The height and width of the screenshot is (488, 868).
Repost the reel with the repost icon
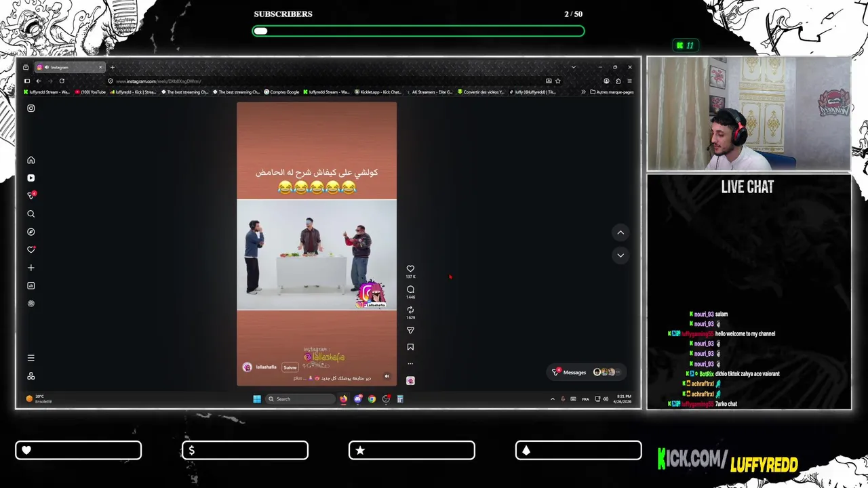point(410,310)
